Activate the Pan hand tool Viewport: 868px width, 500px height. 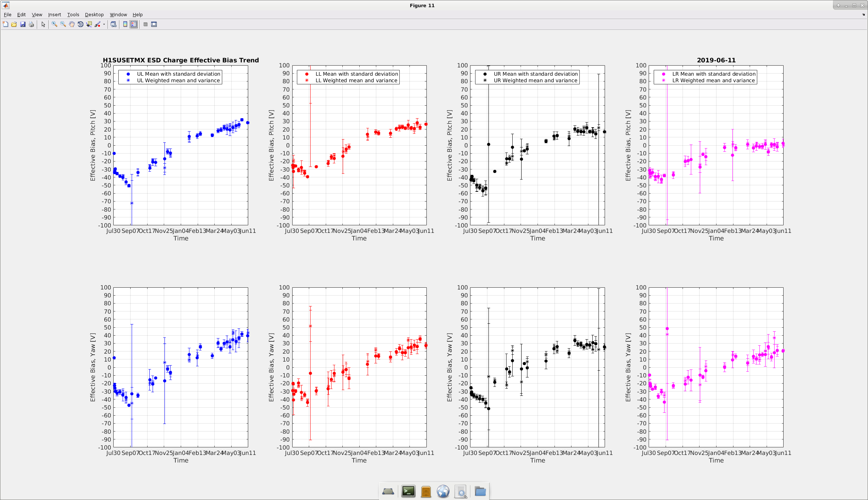click(x=72, y=24)
